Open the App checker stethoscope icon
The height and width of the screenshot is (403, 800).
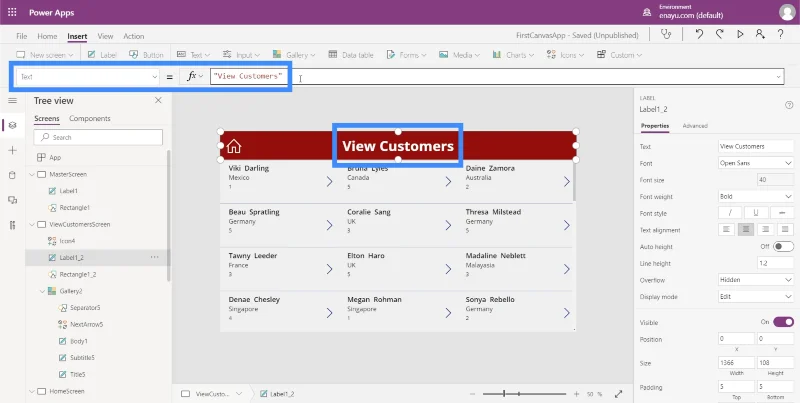pyautogui.click(x=666, y=35)
